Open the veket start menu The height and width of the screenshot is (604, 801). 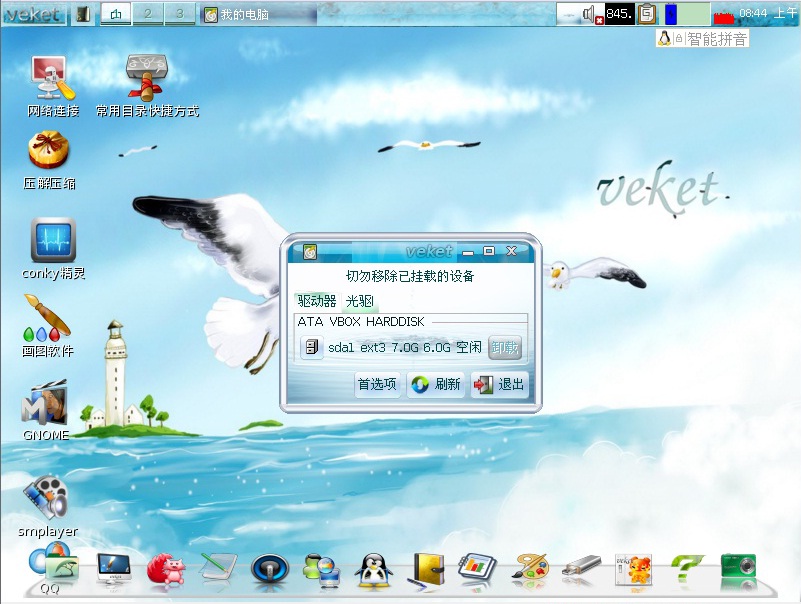pos(34,14)
